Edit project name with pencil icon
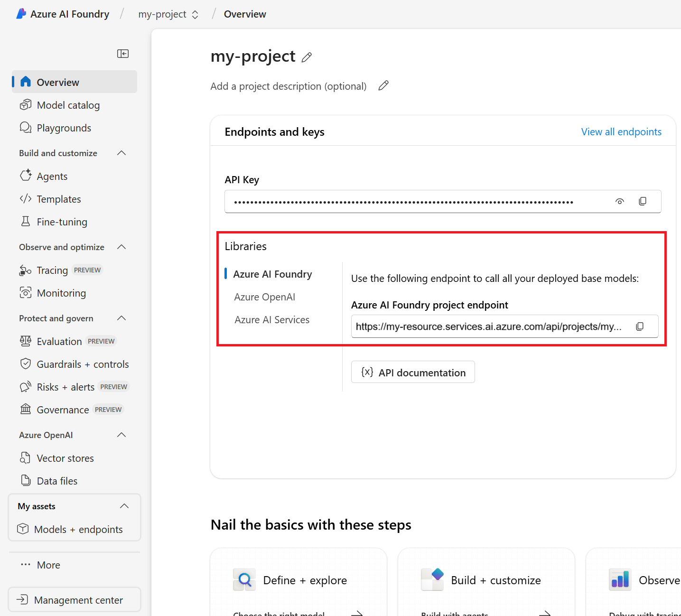The width and height of the screenshot is (681, 616). point(307,57)
